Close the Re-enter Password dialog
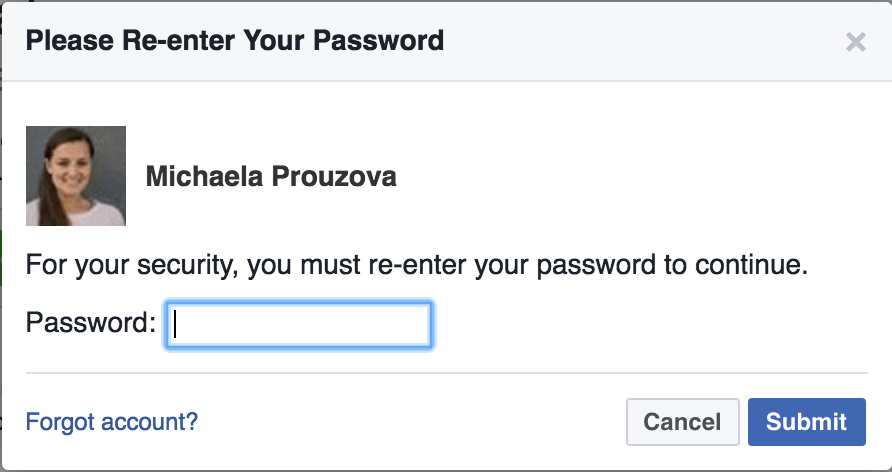Screen dimensions: 892x472 coord(855,42)
